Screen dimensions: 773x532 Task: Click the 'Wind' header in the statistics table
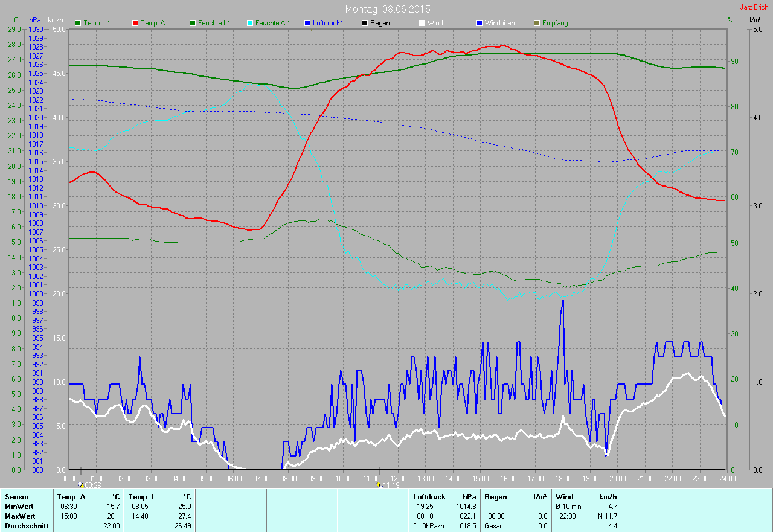(x=564, y=497)
